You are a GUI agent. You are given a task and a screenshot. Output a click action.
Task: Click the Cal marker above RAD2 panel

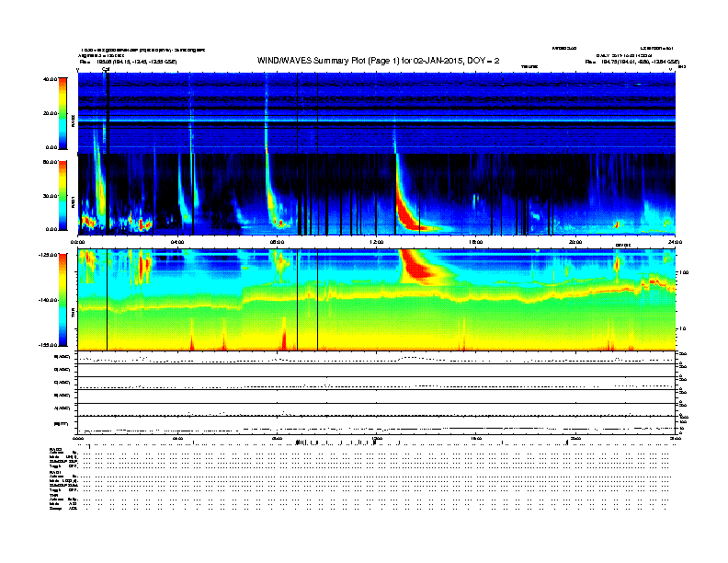pyautogui.click(x=106, y=69)
